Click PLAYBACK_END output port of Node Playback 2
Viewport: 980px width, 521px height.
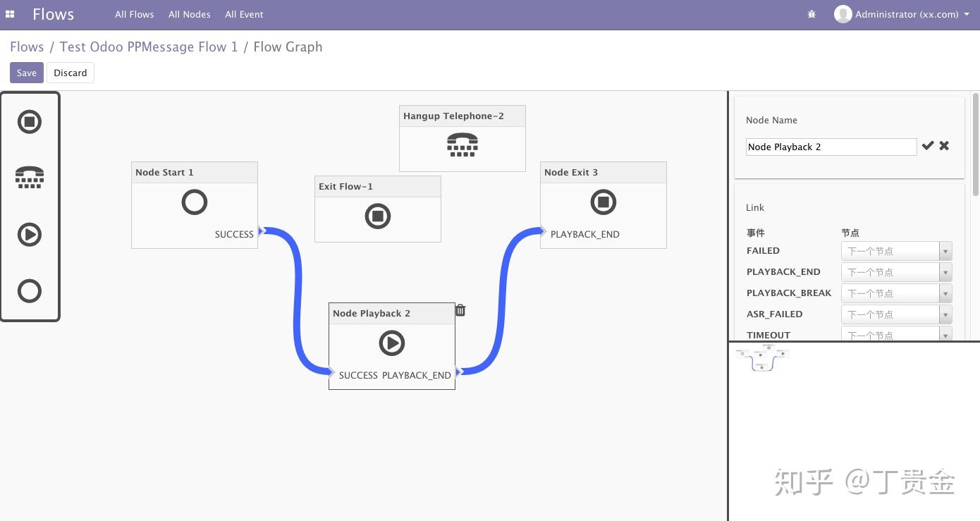tap(459, 372)
